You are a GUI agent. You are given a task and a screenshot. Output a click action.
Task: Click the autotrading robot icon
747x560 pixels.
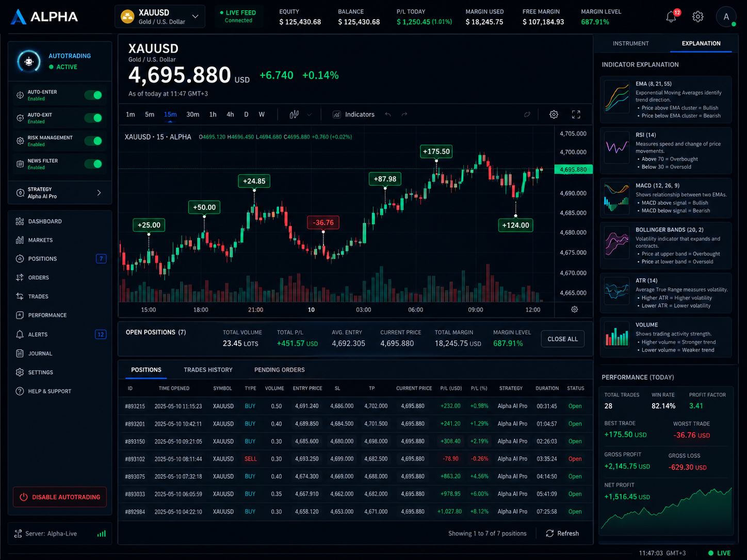29,61
